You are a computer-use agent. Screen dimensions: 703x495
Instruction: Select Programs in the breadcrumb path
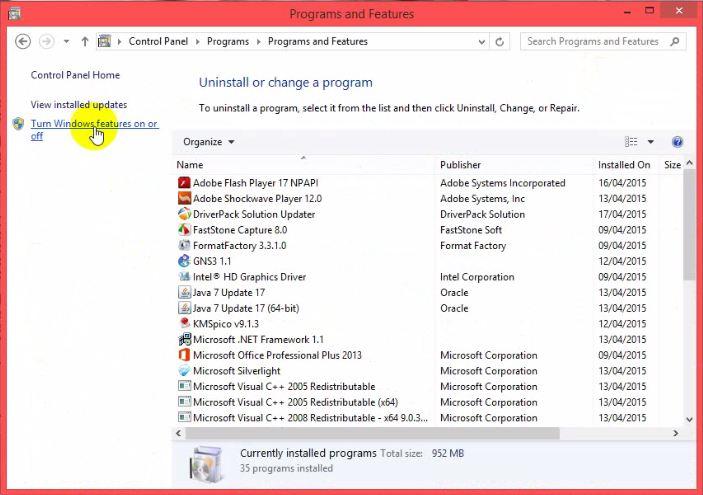coord(228,41)
